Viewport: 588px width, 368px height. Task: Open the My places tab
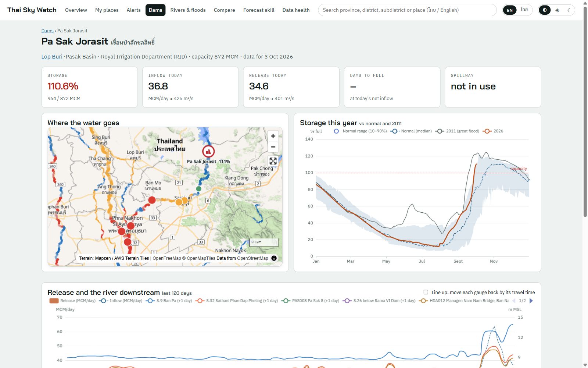pyautogui.click(x=107, y=10)
